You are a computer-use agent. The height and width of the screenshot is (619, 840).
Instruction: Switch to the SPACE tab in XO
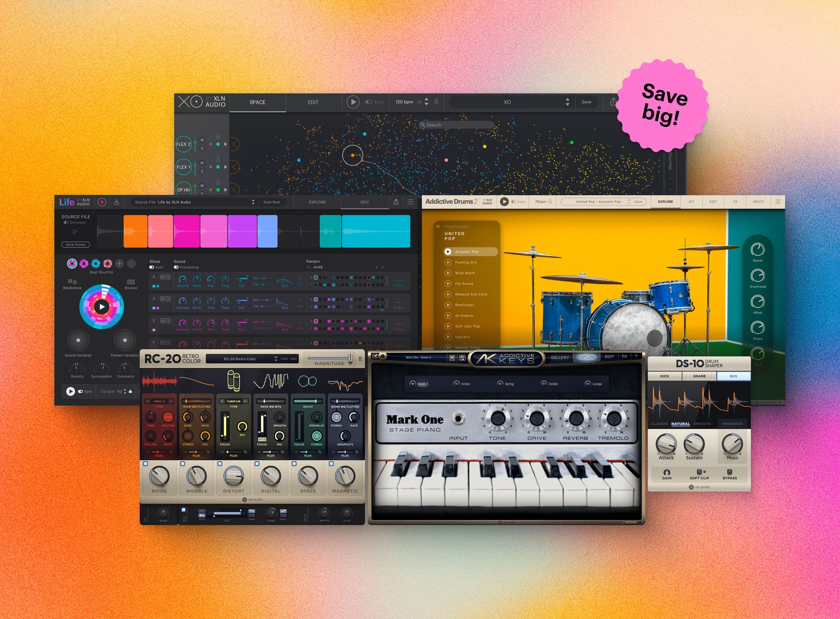[257, 102]
